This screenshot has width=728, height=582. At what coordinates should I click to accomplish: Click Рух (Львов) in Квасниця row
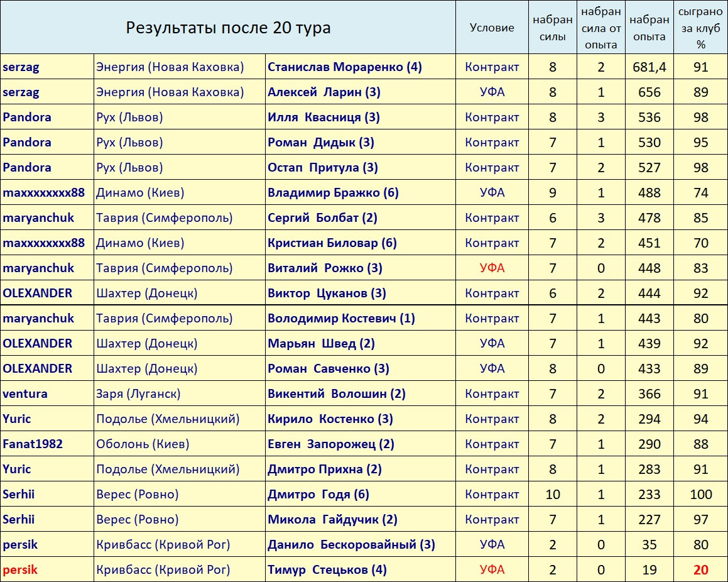[x=129, y=117]
